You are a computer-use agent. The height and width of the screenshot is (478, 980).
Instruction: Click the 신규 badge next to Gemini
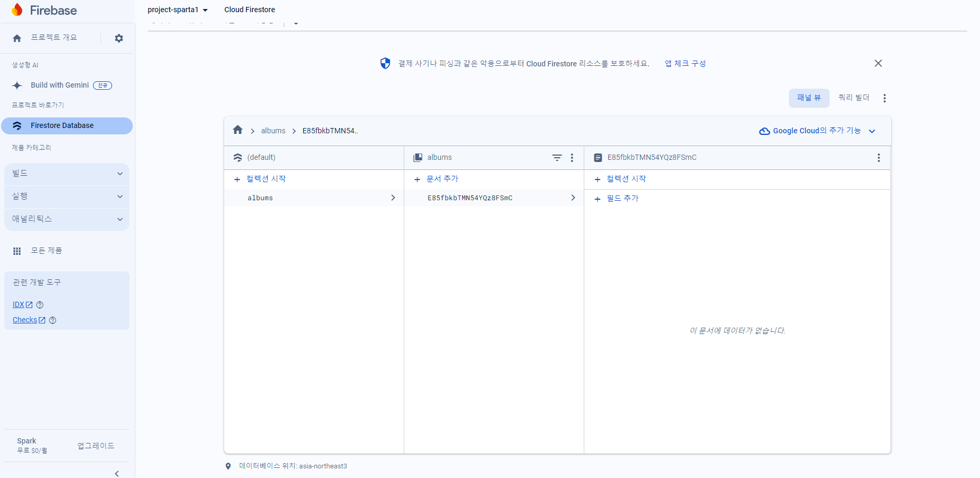[x=103, y=86]
